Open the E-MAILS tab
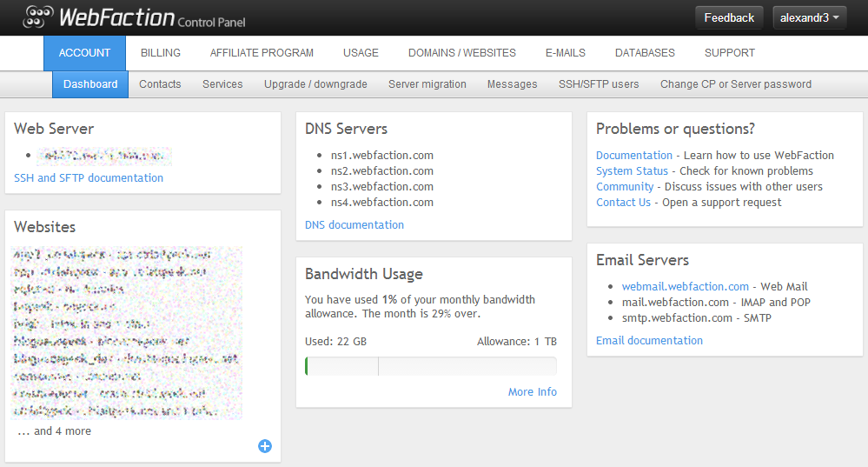Screen dimensions: 868x467 coord(565,53)
